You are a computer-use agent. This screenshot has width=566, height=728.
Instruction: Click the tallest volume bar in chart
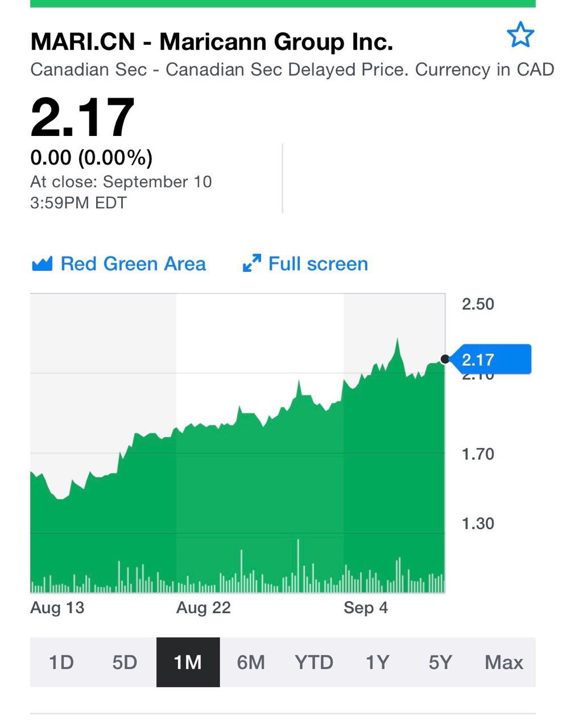click(298, 565)
